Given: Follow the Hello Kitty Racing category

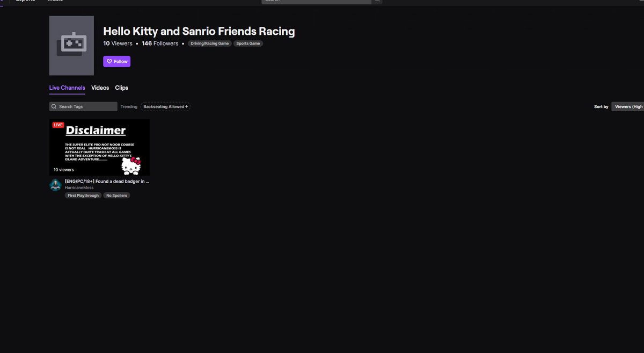Looking at the screenshot, I should (x=116, y=61).
